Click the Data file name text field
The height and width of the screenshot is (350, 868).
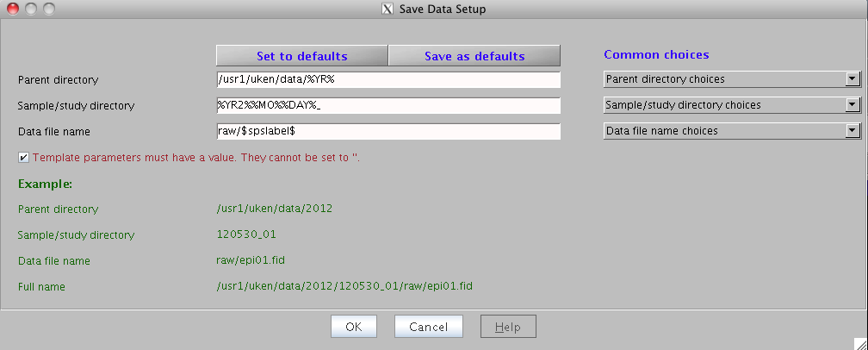pos(388,131)
